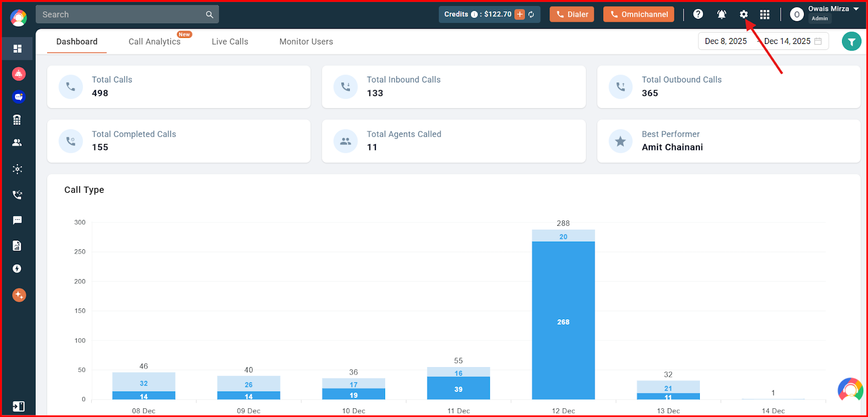This screenshot has height=417, width=868.
Task: Pick the end date Dec 14, 2025
Action: 787,41
